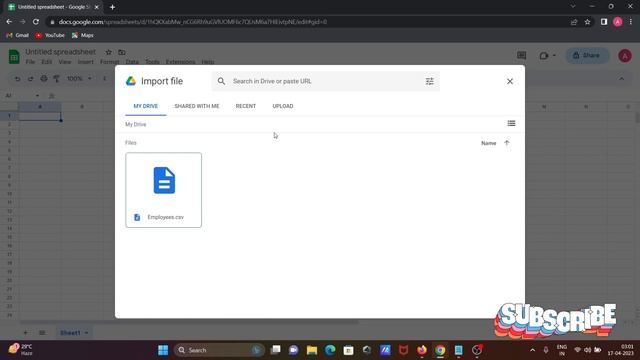Click the taskbar Search box
This screenshot has height=360, width=640.
pos(219,350)
